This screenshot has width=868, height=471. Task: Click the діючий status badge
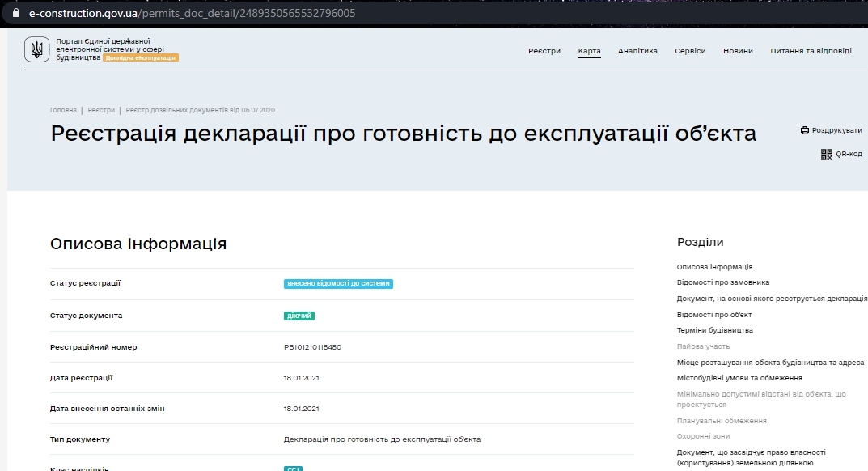[299, 316]
